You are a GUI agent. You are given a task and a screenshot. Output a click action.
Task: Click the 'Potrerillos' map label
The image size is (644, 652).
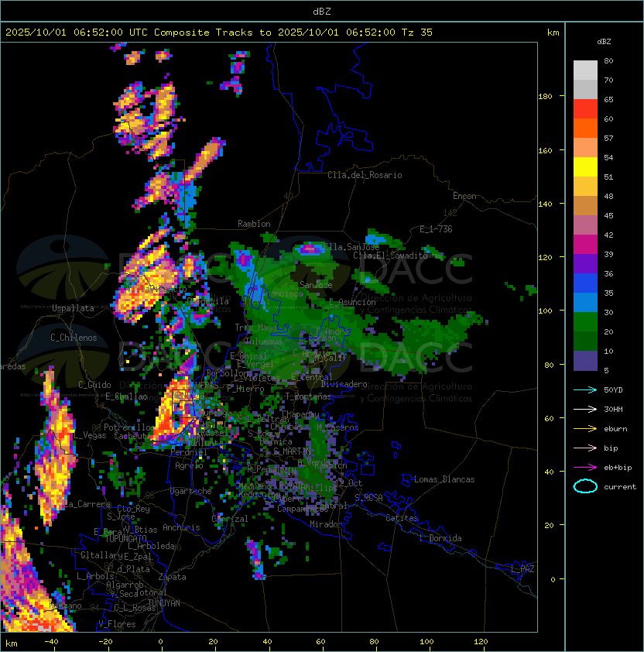pyautogui.click(x=129, y=427)
